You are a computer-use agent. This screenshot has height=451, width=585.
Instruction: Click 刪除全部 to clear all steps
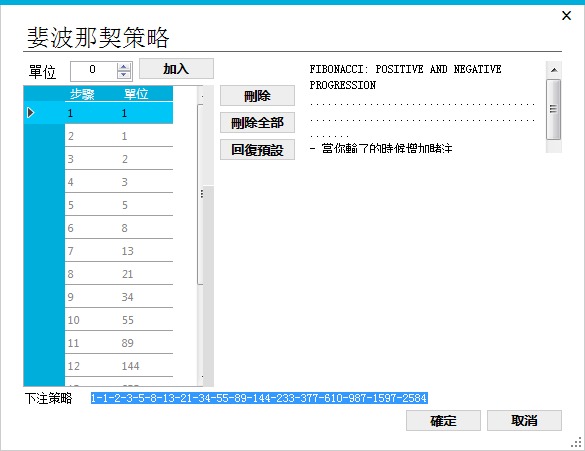(257, 123)
